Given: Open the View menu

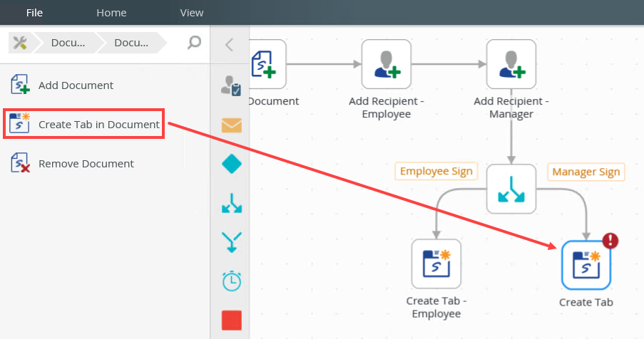Looking at the screenshot, I should click(x=191, y=13).
